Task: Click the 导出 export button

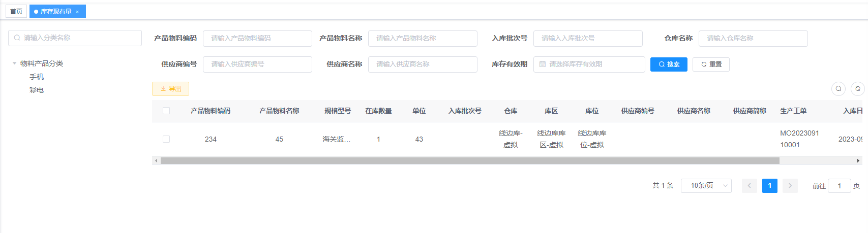Action: click(170, 89)
